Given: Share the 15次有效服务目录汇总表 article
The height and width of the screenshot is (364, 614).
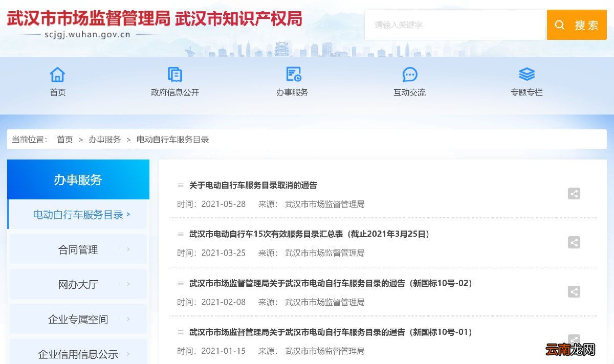Looking at the screenshot, I should [x=574, y=243].
